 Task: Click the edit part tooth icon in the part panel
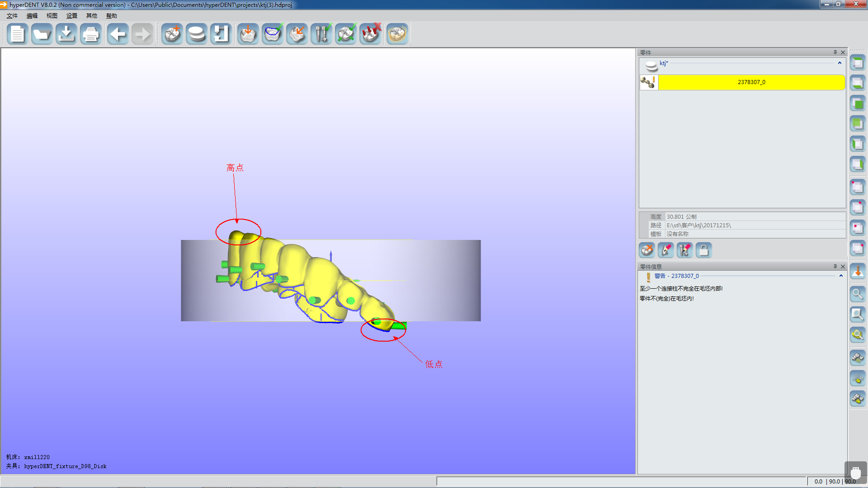click(647, 250)
